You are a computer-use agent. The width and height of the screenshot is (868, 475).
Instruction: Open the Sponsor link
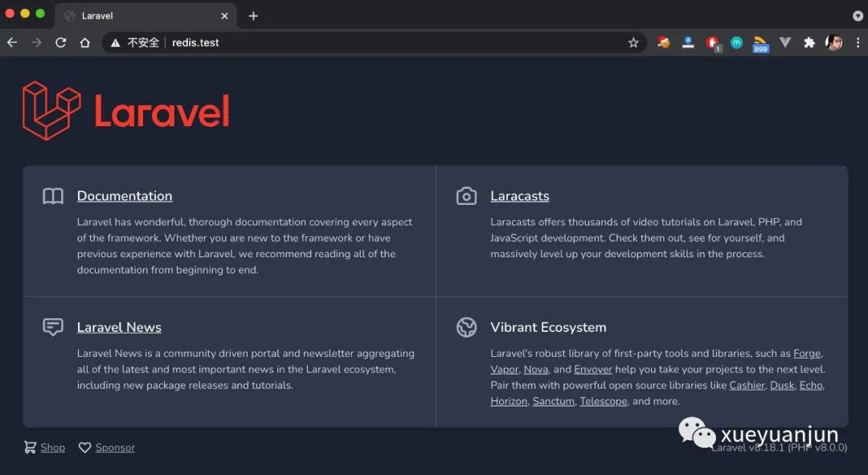115,448
